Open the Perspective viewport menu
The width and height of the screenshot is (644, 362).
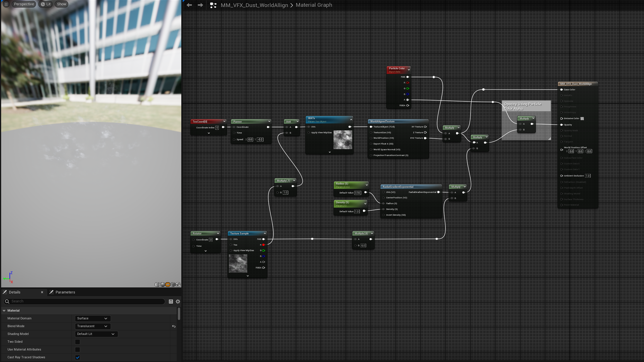pyautogui.click(x=24, y=4)
